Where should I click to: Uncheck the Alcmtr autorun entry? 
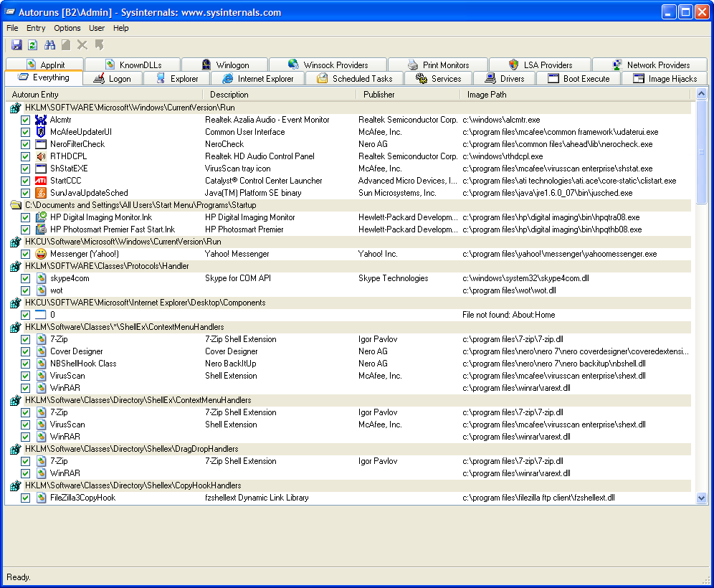click(x=26, y=120)
